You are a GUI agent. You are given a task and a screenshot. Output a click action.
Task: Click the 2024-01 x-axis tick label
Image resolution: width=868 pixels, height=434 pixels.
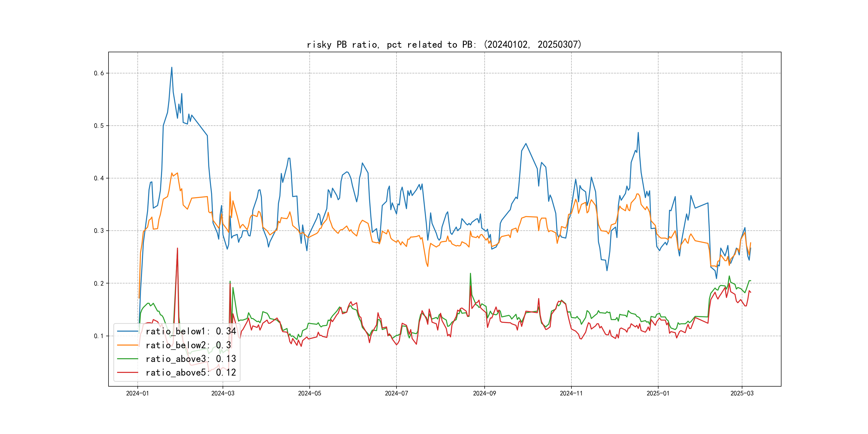[137, 393]
